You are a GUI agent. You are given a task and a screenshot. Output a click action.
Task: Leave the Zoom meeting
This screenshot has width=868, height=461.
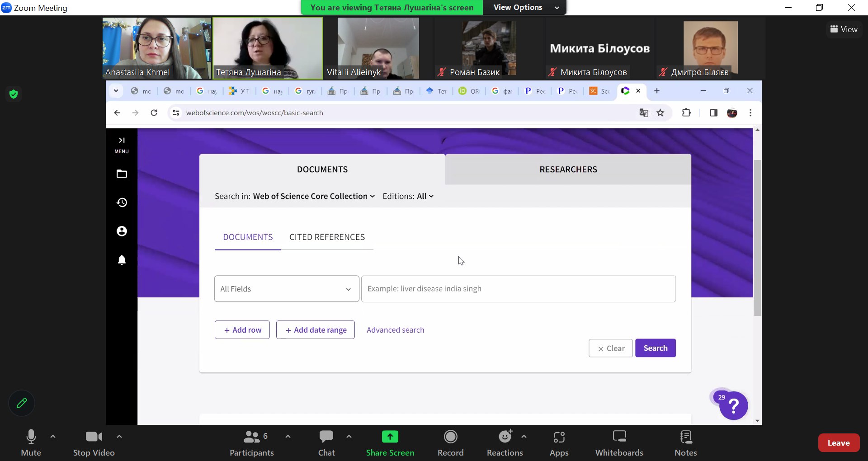839,443
